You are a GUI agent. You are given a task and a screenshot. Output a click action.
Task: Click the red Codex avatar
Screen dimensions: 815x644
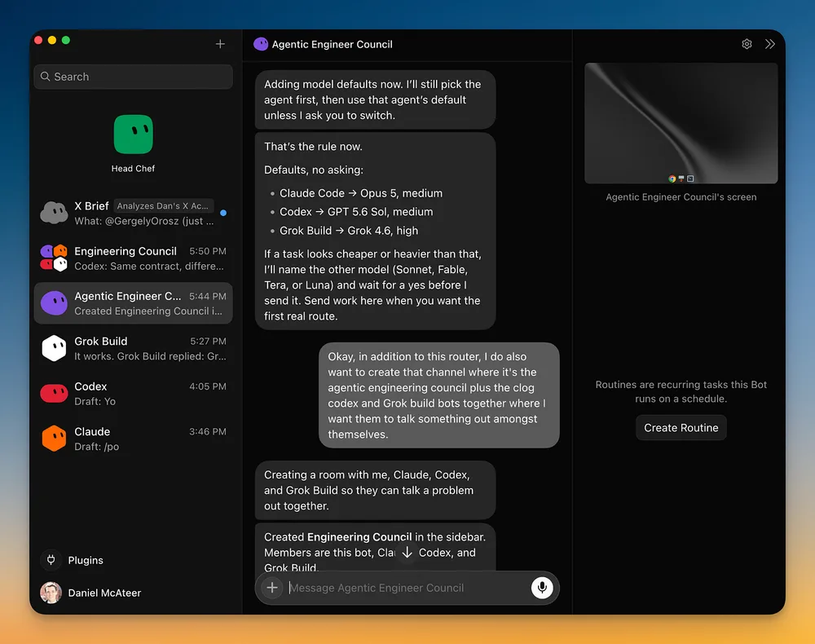(54, 394)
